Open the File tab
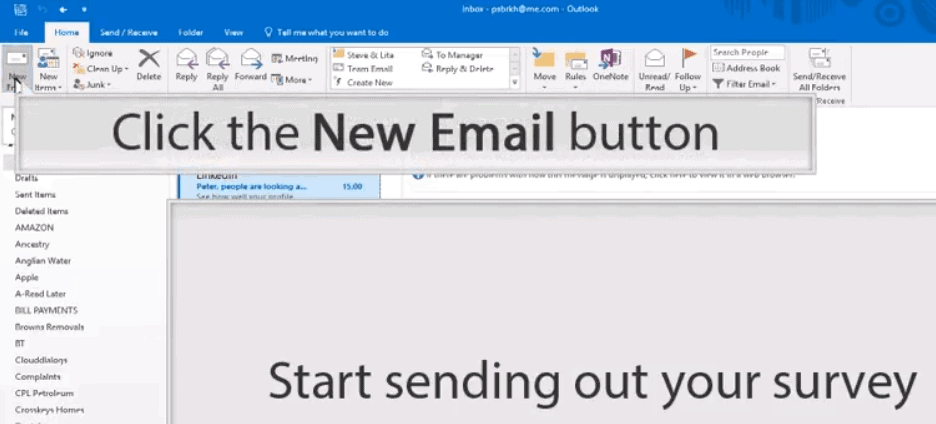Image resolution: width=936 pixels, height=424 pixels. (21, 32)
